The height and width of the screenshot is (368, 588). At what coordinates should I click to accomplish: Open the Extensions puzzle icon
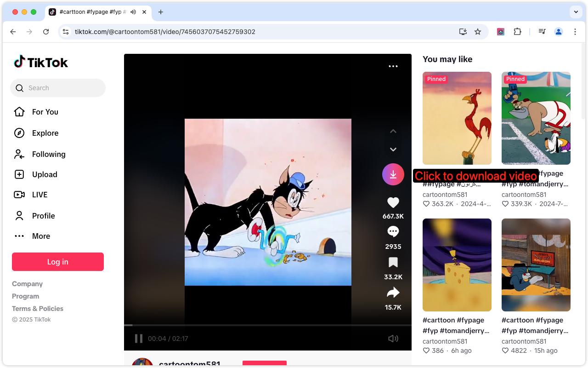click(x=517, y=32)
